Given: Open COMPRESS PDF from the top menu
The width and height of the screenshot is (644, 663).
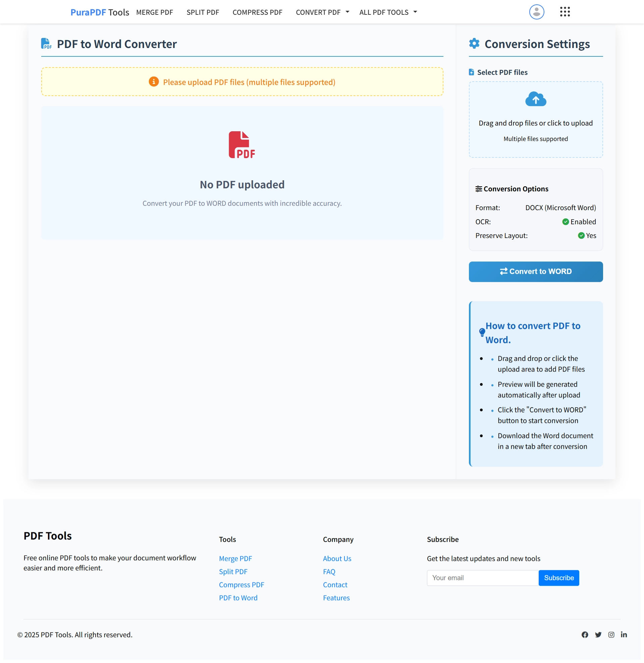Looking at the screenshot, I should tap(257, 12).
